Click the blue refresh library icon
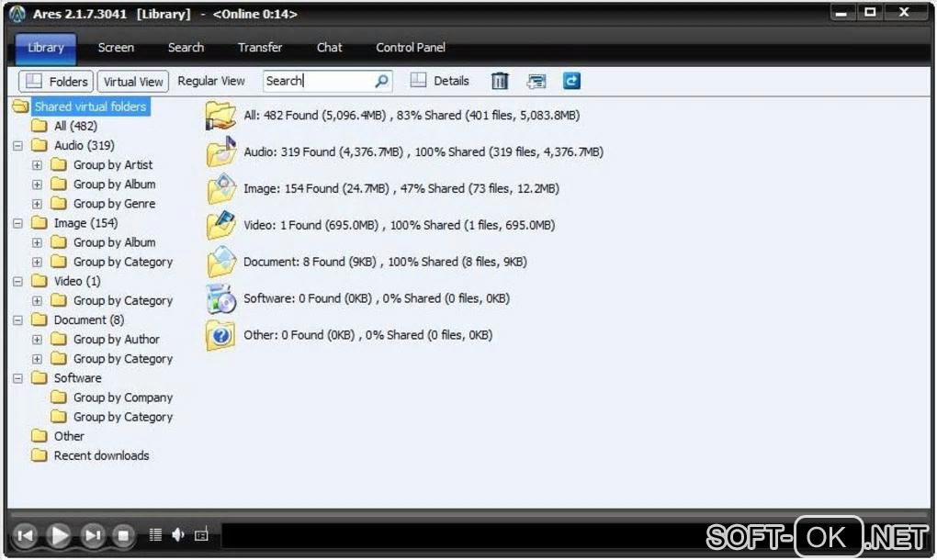 pyautogui.click(x=571, y=81)
